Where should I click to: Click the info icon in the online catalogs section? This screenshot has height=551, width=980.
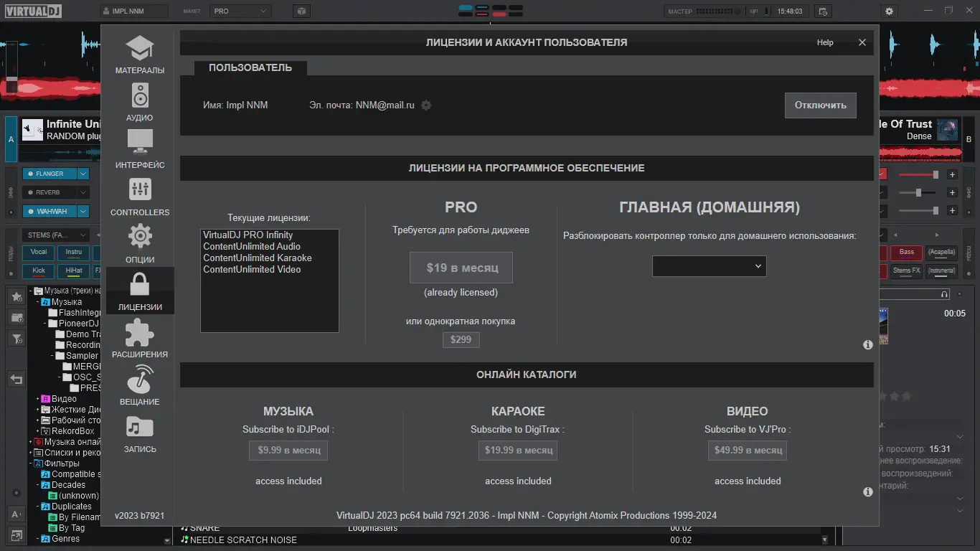(x=868, y=492)
